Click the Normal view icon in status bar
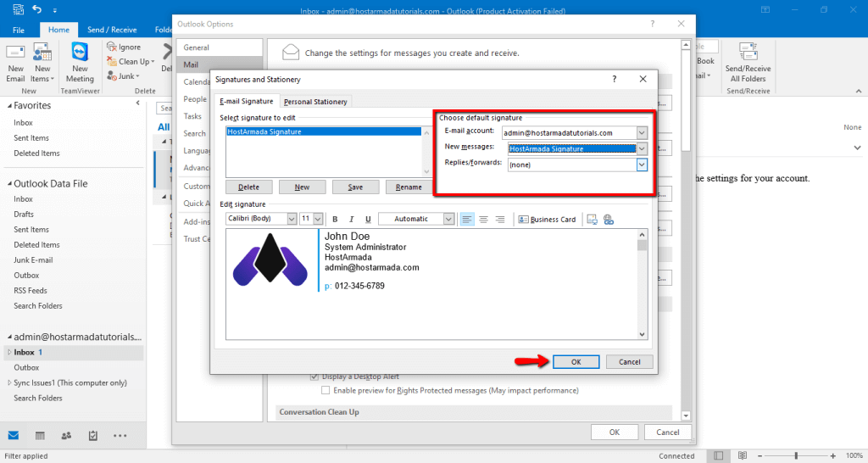Screen dimensions: 868x463 [x=718, y=455]
